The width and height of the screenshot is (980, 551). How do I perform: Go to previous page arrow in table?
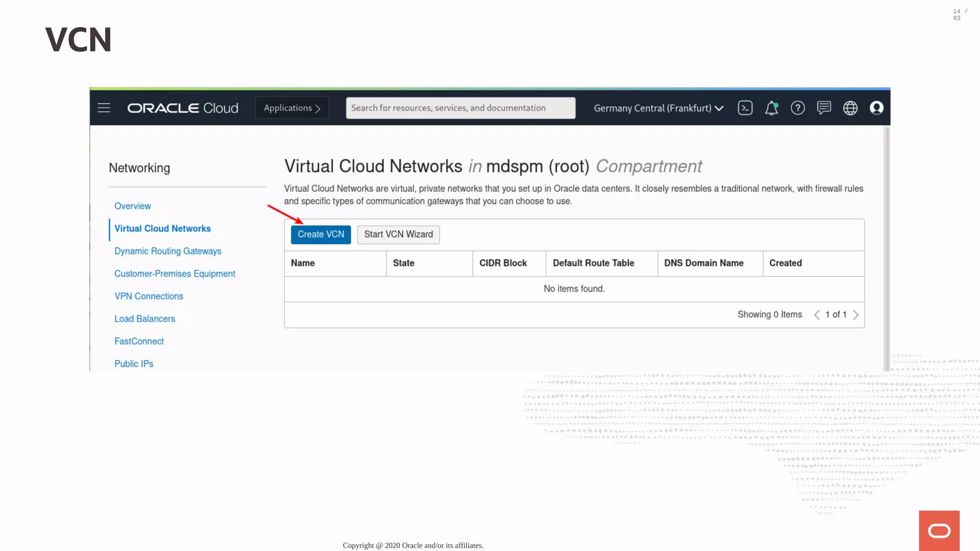click(817, 315)
